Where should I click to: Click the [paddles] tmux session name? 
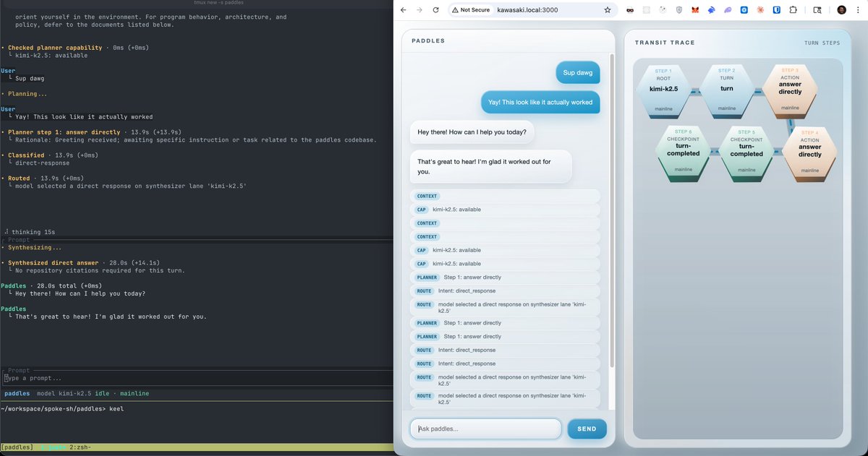pos(17,447)
